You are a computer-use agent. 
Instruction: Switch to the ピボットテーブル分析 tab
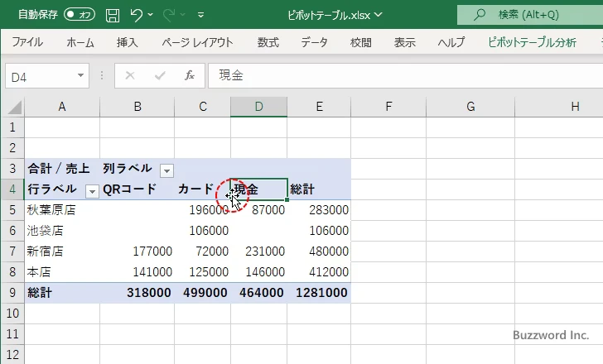pyautogui.click(x=533, y=42)
